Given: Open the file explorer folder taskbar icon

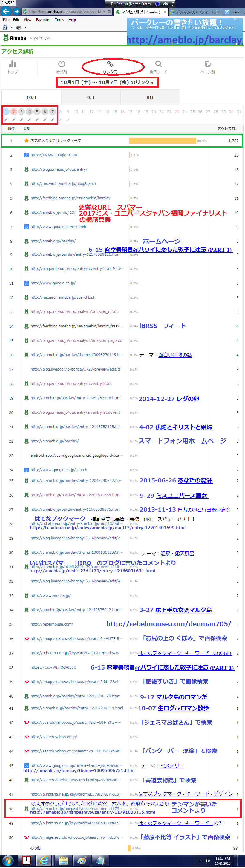Looking at the screenshot, I should (x=63, y=861).
